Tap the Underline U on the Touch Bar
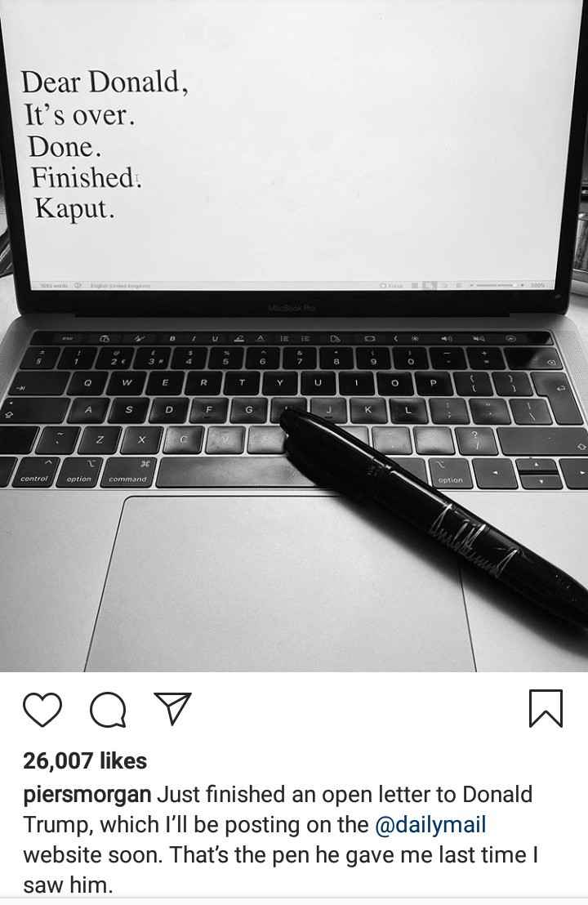This screenshot has width=588, height=905. 216,339
